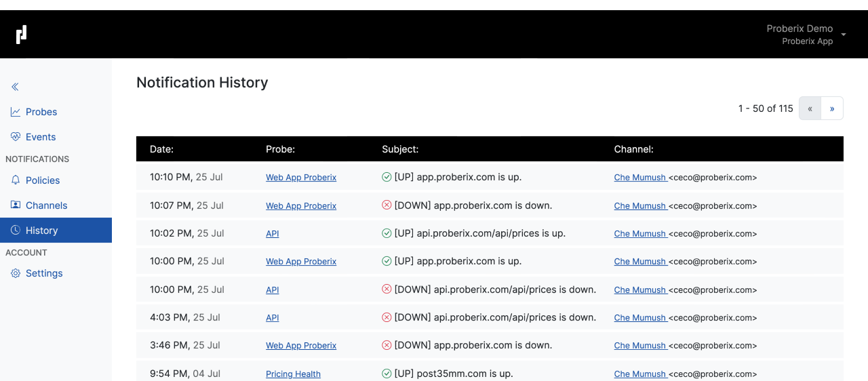868x381 pixels.
Task: Open Web App Proberix link in 10:00 PM UP row
Action: pos(301,262)
